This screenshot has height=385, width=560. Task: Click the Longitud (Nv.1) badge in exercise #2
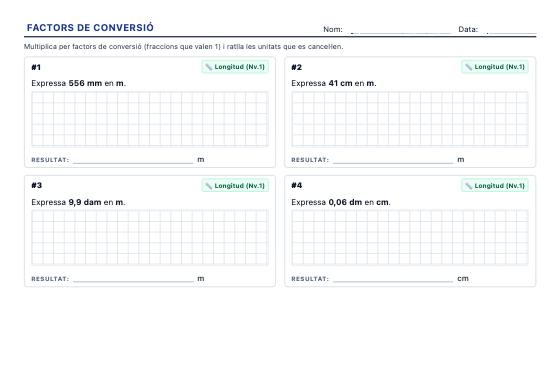tap(495, 67)
